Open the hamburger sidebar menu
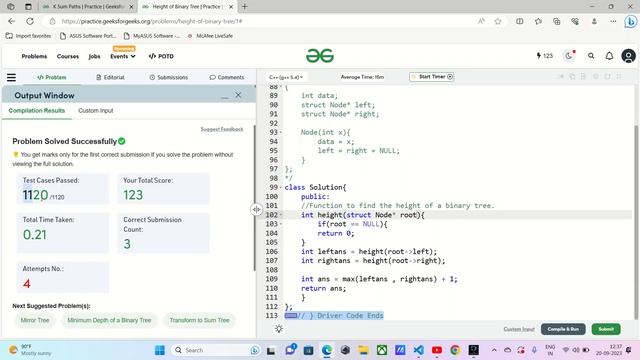Viewport: 640px width, 360px height. coord(11,77)
